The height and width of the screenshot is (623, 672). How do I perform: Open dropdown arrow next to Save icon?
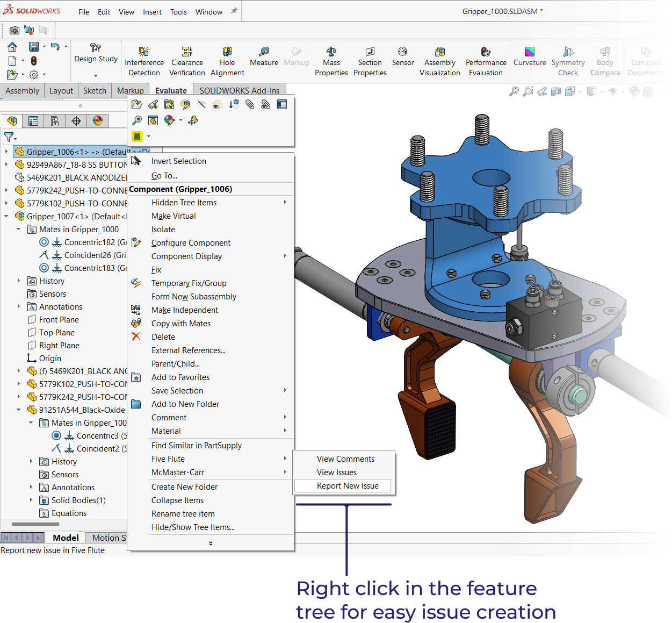(44, 47)
